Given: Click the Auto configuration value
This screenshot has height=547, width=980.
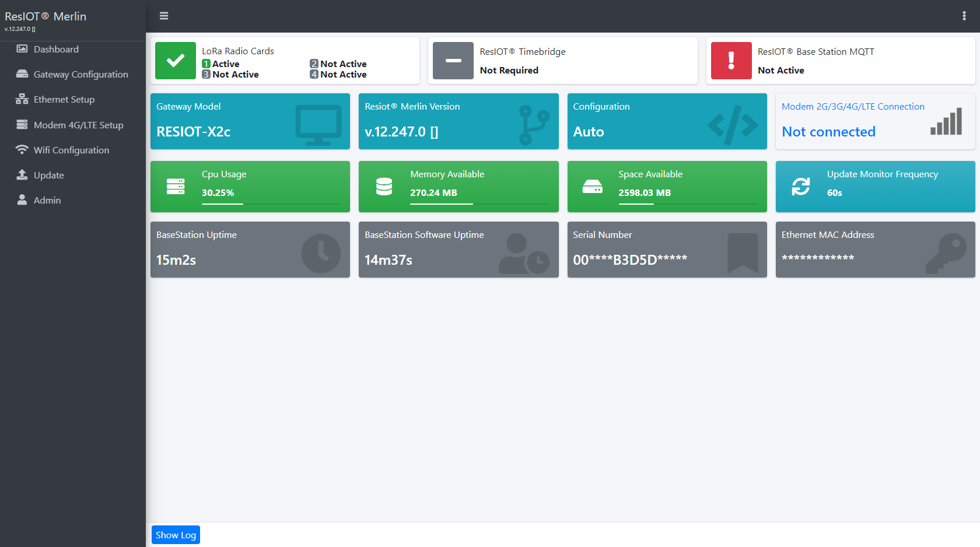Looking at the screenshot, I should (589, 132).
